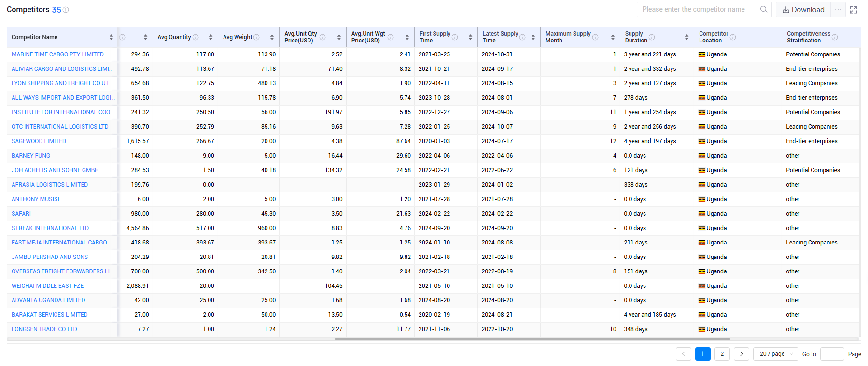Click info icon for Competitor Location
Viewport: 868px width, 366px height.
[x=733, y=37]
